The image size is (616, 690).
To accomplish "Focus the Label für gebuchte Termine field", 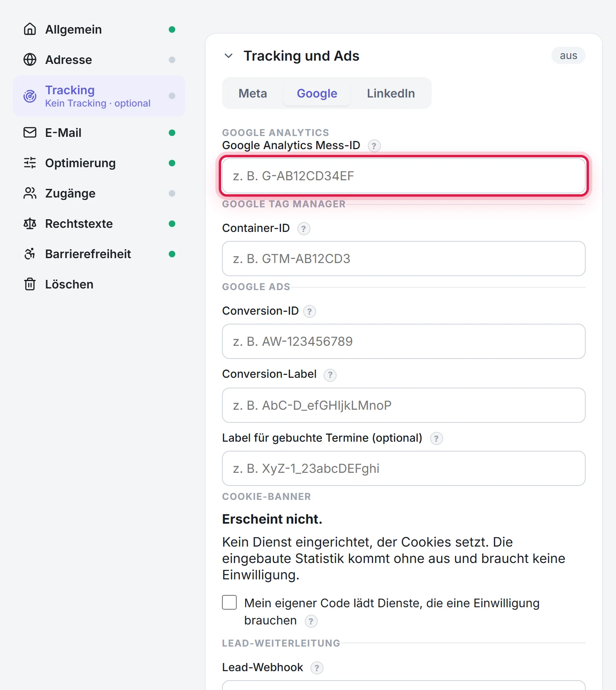I will point(404,468).
